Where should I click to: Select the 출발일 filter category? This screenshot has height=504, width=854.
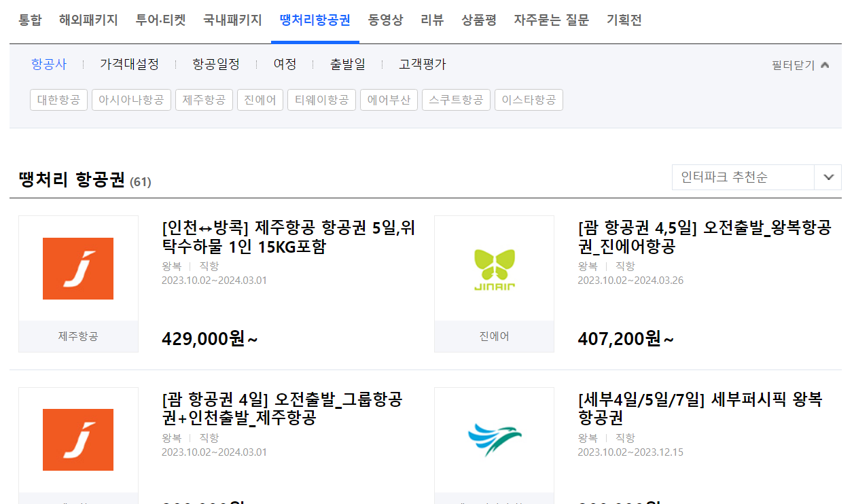click(x=346, y=64)
